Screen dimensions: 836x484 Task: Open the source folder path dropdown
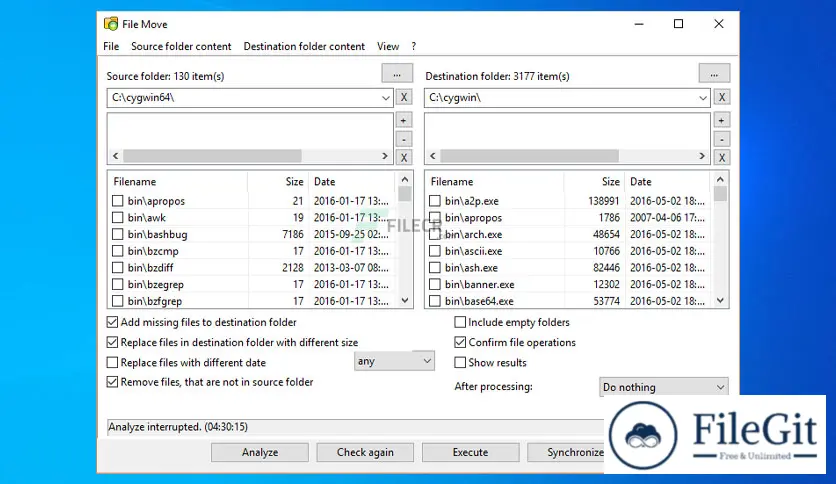[386, 98]
